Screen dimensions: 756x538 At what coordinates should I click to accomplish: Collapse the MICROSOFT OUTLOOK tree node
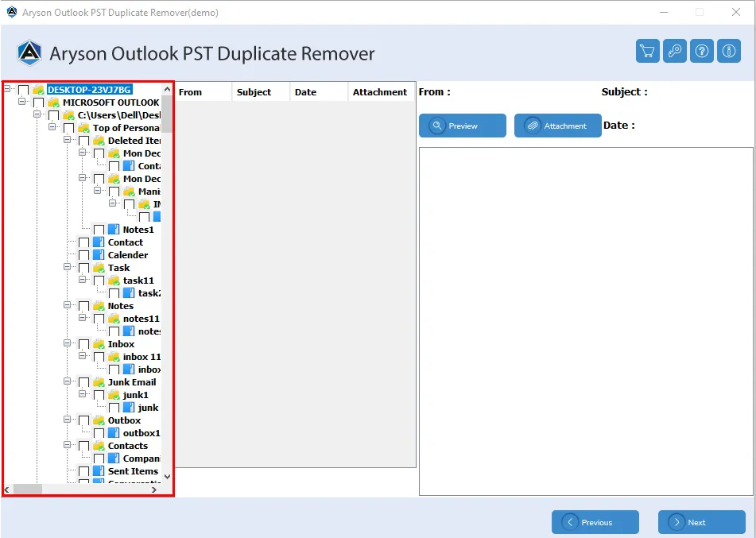click(x=21, y=101)
